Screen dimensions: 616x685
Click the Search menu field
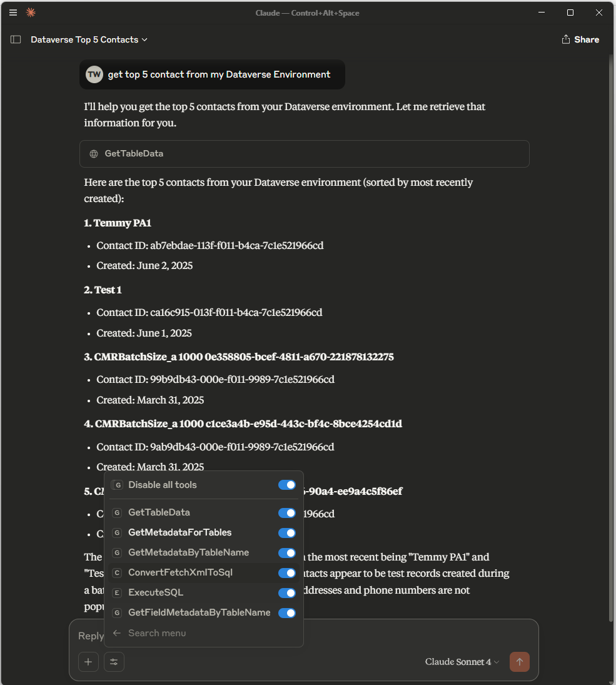pos(204,633)
